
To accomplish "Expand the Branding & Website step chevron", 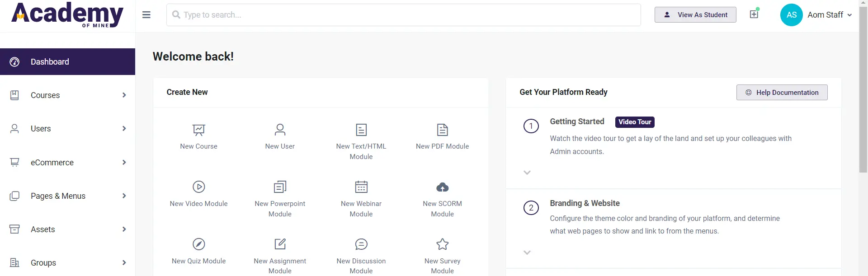I will click(527, 253).
